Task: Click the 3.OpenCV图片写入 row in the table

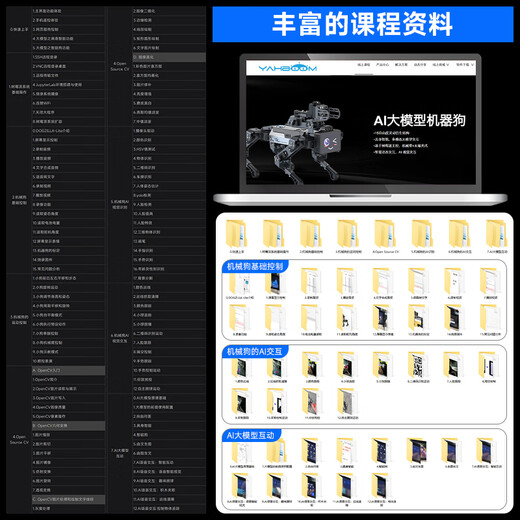Action: coord(68,398)
